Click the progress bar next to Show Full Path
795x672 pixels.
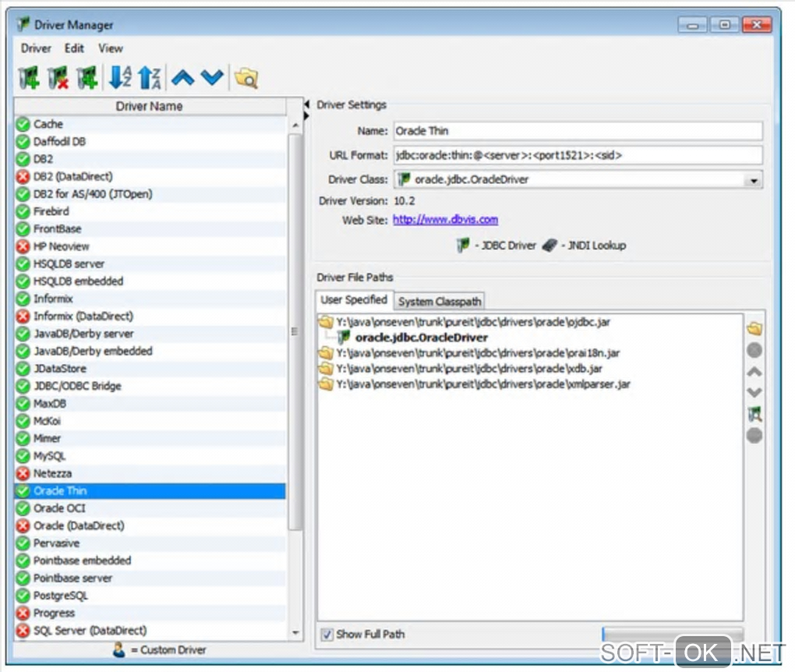pos(673,634)
